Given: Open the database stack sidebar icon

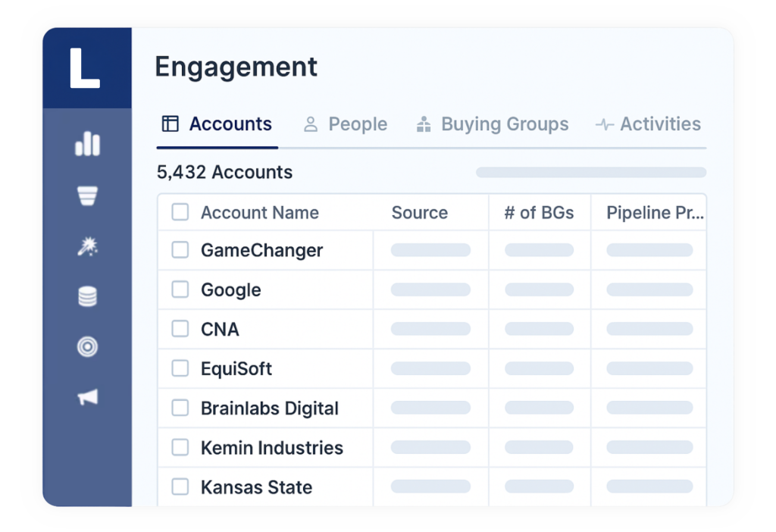Looking at the screenshot, I should coord(87,297).
